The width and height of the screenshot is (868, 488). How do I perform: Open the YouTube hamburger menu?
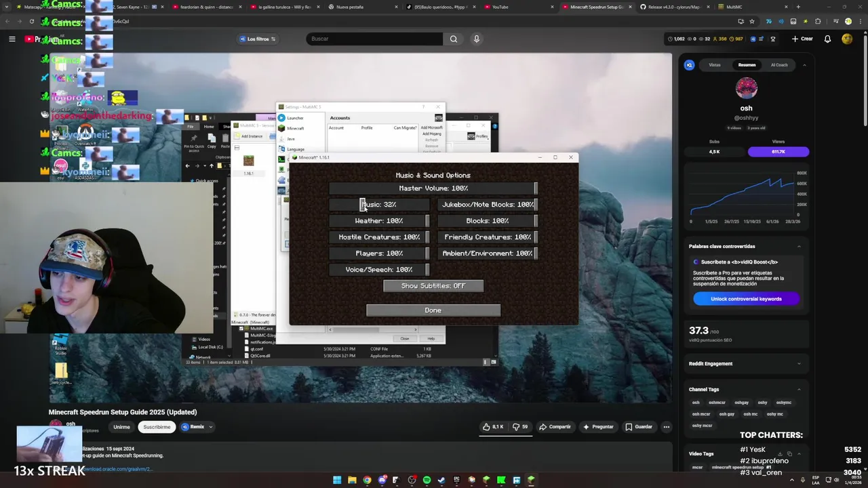pyautogui.click(x=12, y=39)
